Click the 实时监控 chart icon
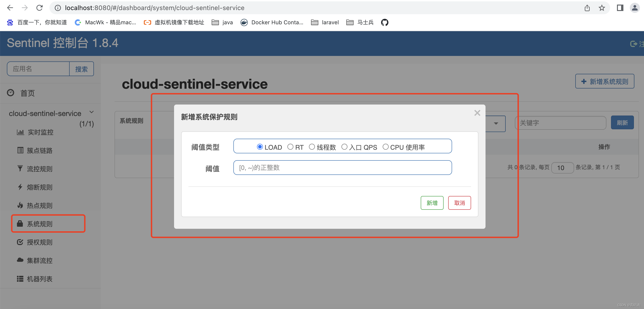Viewport: 644px width, 309px height. click(20, 132)
